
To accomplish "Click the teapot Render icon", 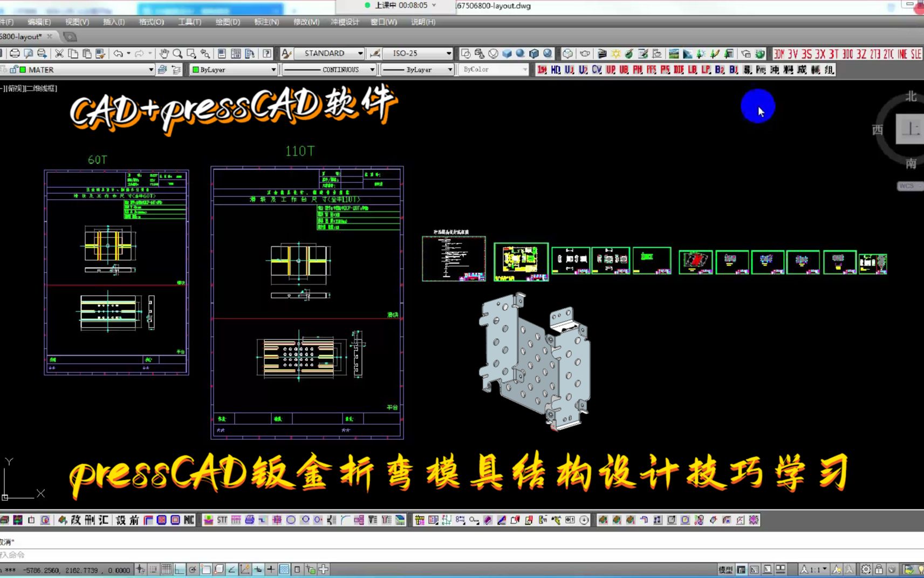I will coord(585,53).
